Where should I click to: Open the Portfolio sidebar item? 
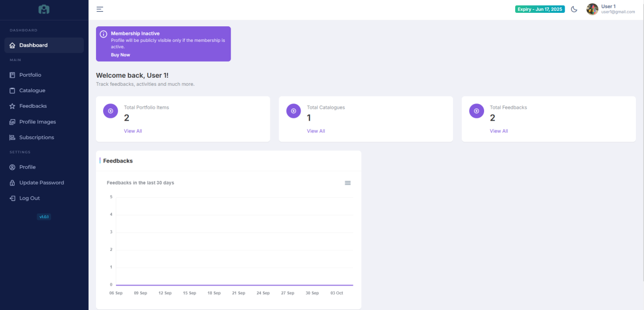pos(30,75)
